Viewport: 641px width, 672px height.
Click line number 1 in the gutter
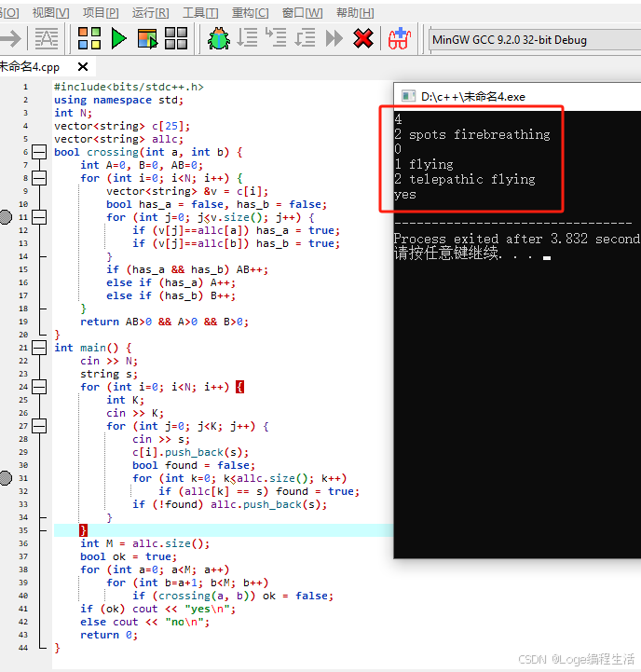tap(26, 87)
